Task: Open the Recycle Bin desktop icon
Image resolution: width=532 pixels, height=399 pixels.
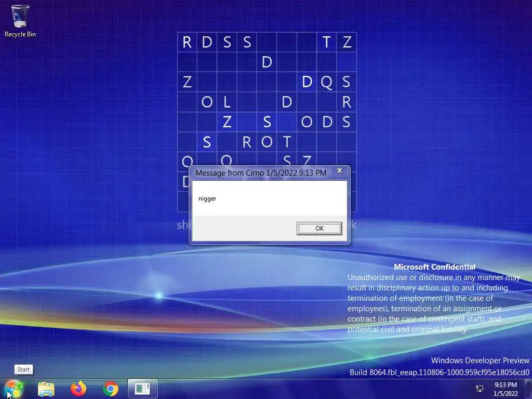Action: point(20,21)
